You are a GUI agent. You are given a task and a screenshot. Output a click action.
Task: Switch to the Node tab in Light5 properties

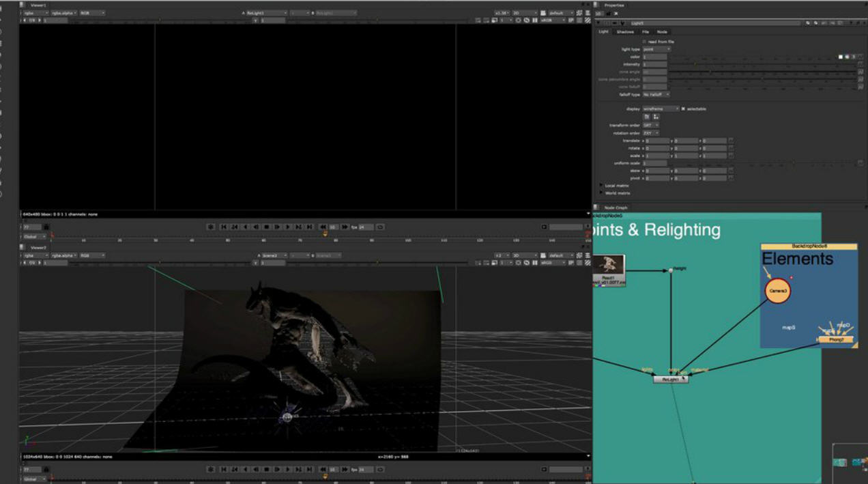(x=662, y=31)
